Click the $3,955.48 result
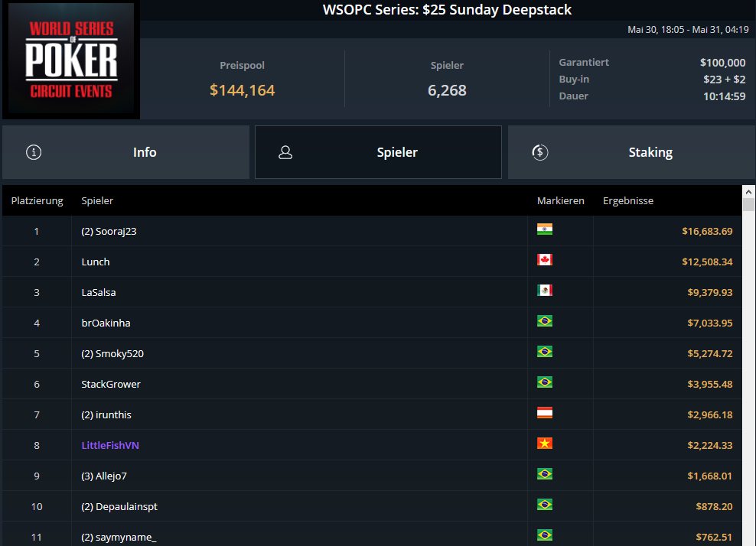Image resolution: width=756 pixels, height=546 pixels. pyautogui.click(x=710, y=384)
